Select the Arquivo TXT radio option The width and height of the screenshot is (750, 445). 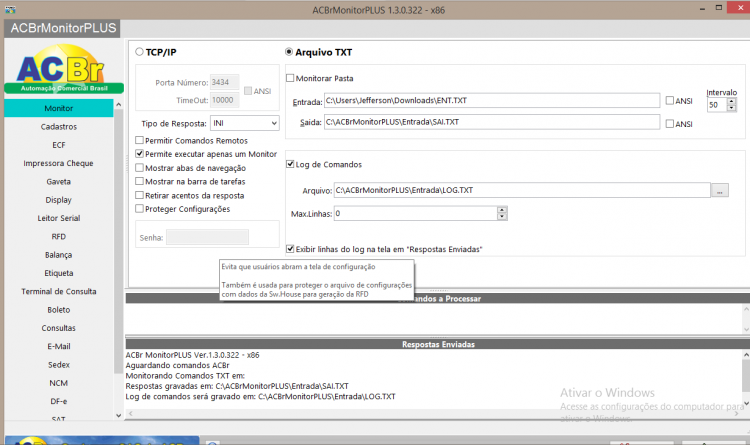pos(289,52)
